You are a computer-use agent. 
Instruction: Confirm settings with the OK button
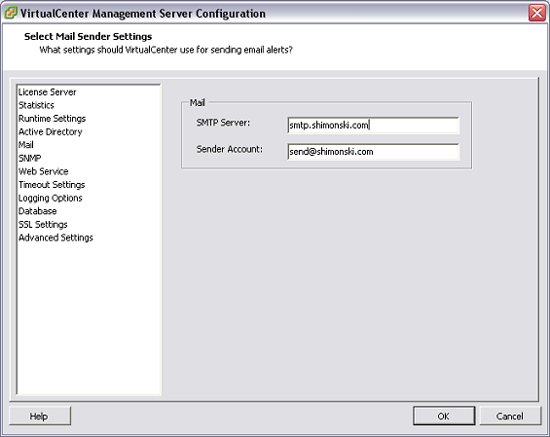click(444, 416)
